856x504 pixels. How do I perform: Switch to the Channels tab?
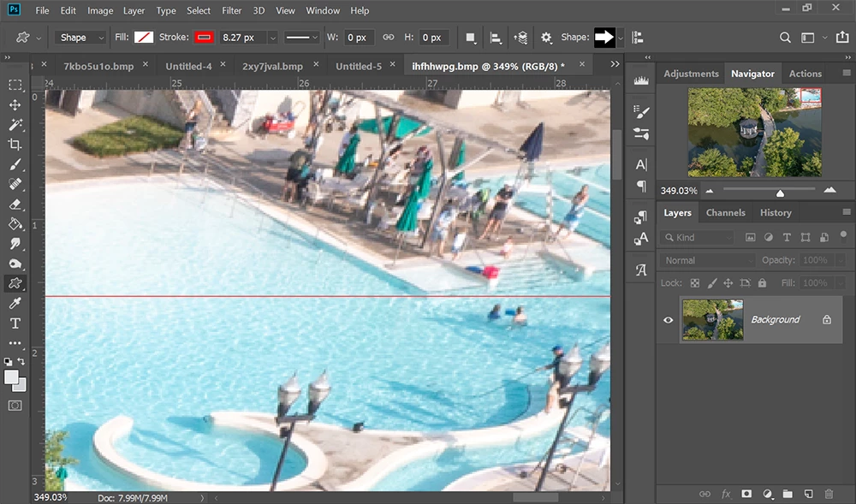(726, 213)
